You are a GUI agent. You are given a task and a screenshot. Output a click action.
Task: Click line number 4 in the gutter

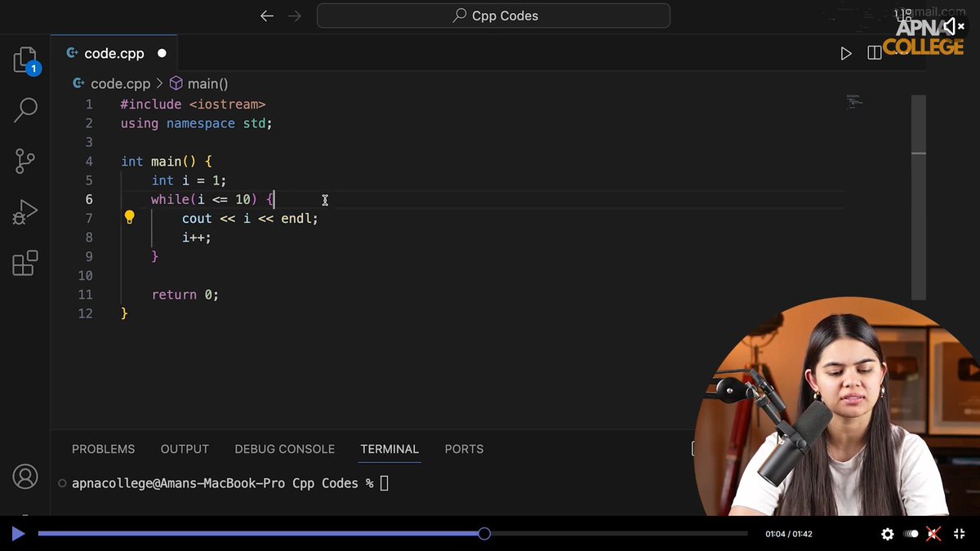pos(89,162)
